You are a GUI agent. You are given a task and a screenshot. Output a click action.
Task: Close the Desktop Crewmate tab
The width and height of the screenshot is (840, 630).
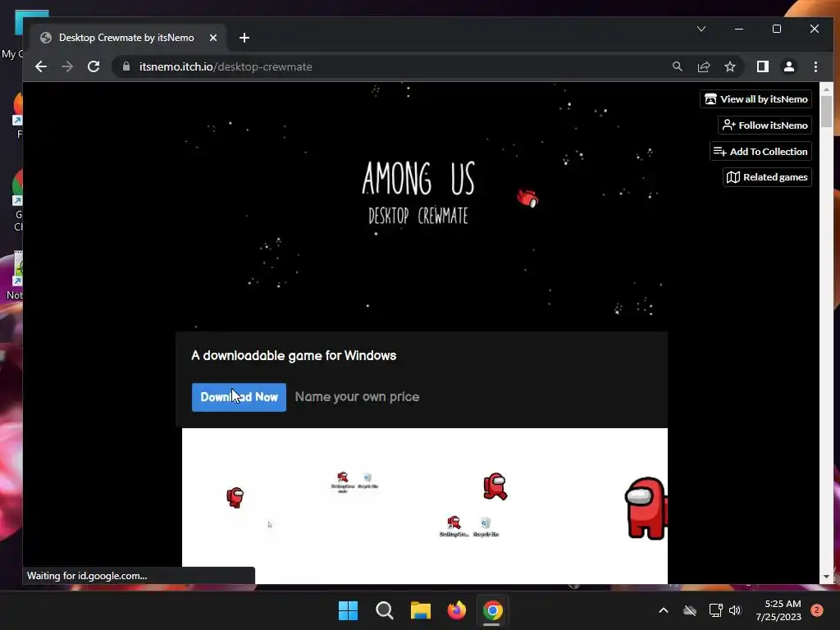click(213, 38)
